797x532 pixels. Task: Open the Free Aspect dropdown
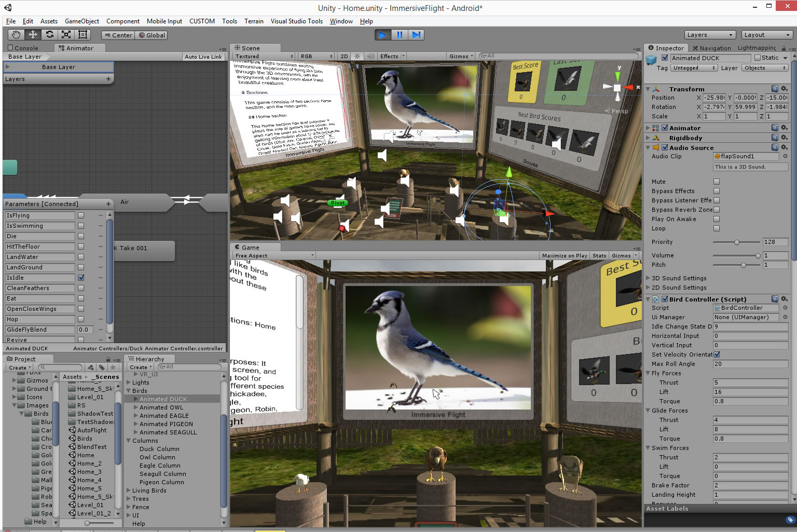[274, 255]
